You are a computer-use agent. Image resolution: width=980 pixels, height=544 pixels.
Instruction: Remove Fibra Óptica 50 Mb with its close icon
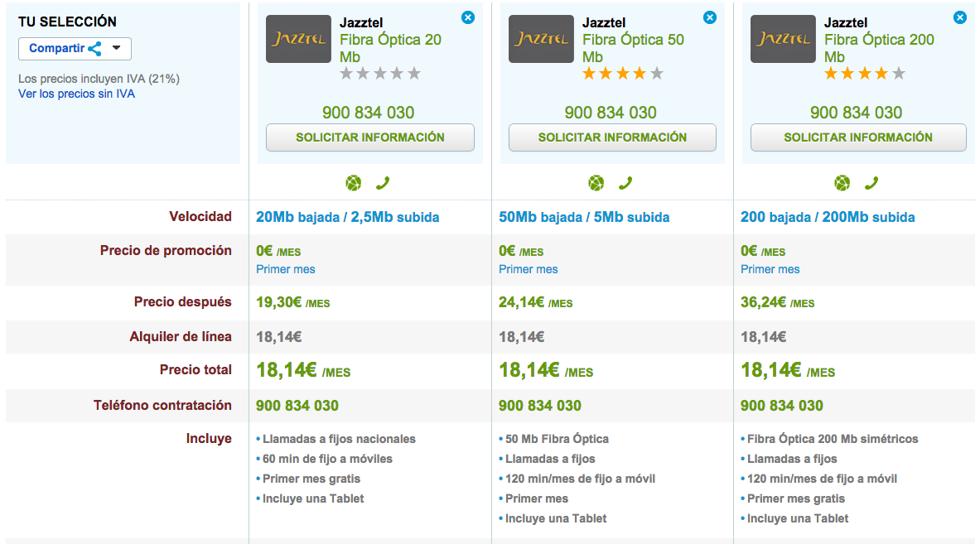pyautogui.click(x=709, y=17)
